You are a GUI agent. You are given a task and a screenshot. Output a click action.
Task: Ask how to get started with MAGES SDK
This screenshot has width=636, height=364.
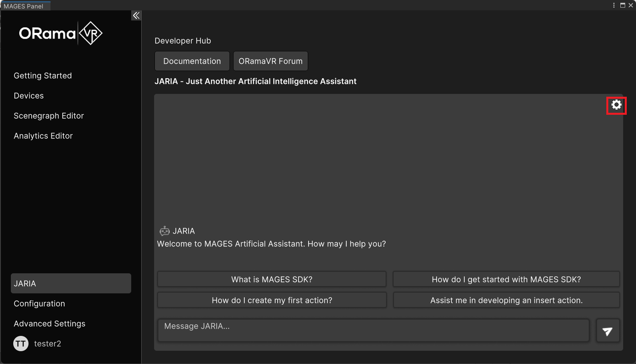click(x=506, y=279)
